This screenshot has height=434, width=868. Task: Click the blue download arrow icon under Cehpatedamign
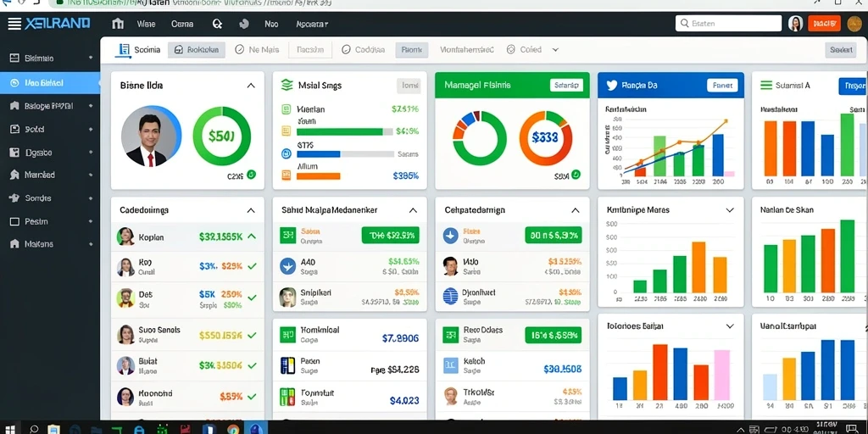tap(451, 236)
